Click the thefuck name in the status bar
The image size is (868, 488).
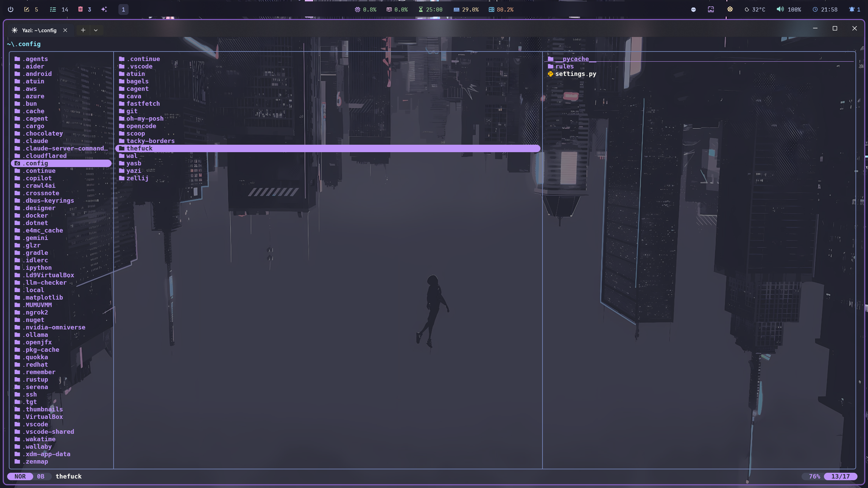[69, 476]
